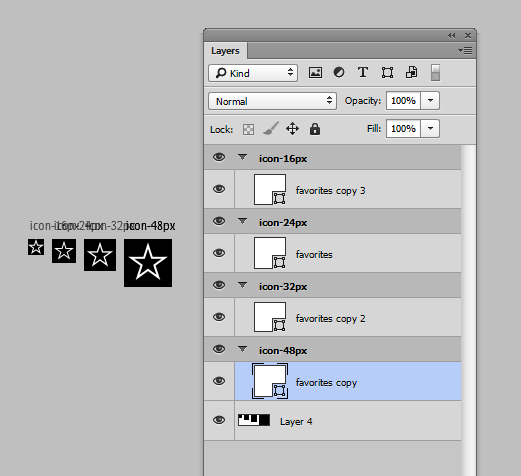Select the favorites copy layer name
The image size is (521, 476).
tap(326, 383)
